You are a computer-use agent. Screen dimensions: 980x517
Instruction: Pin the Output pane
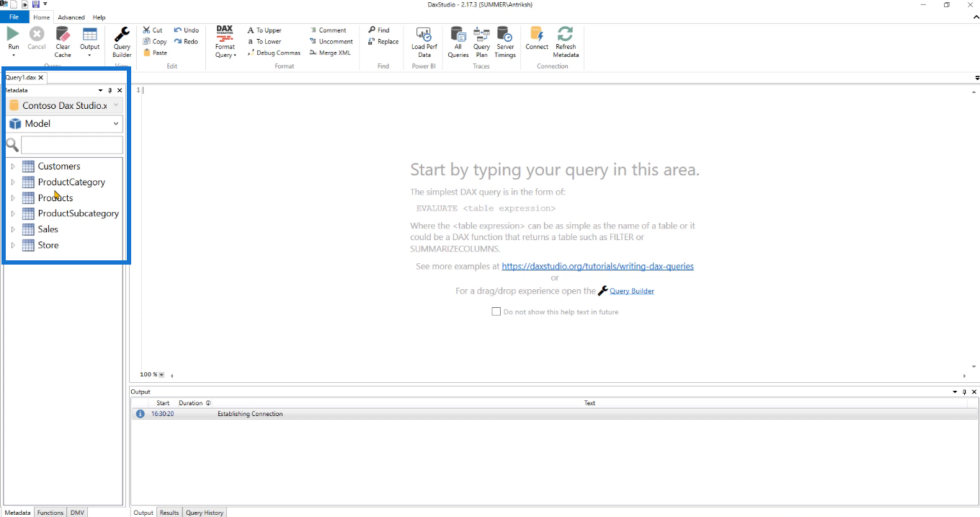click(965, 392)
